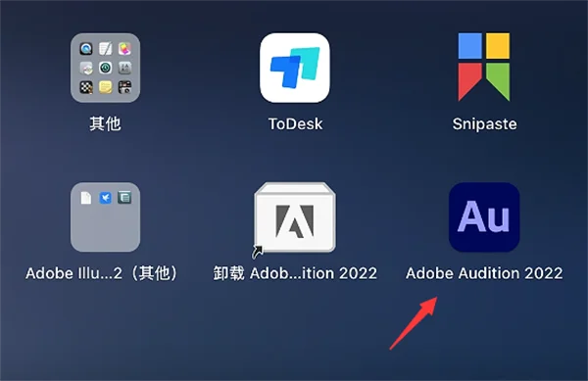Image resolution: width=588 pixels, height=381 pixels.
Task: Launch Adobe Audition 2022 app icon
Action: [x=484, y=217]
